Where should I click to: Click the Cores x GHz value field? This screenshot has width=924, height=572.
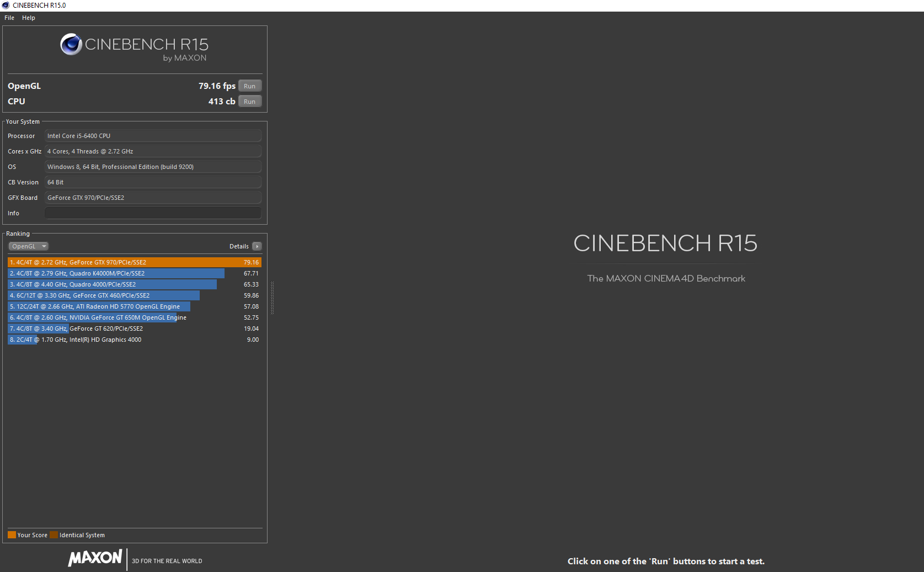pos(153,151)
